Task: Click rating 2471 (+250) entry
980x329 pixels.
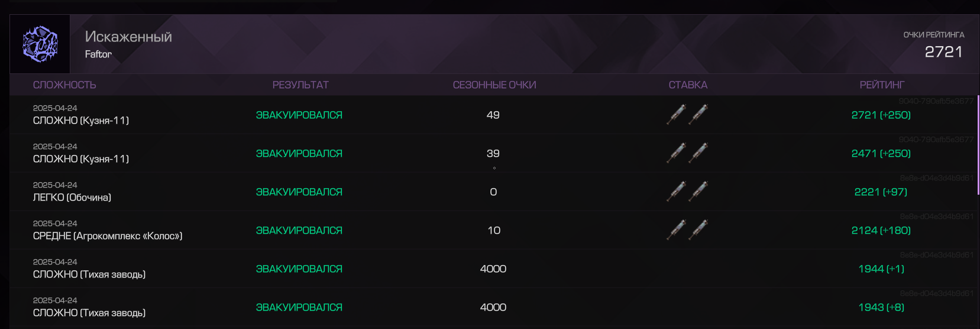Action: pyautogui.click(x=881, y=153)
